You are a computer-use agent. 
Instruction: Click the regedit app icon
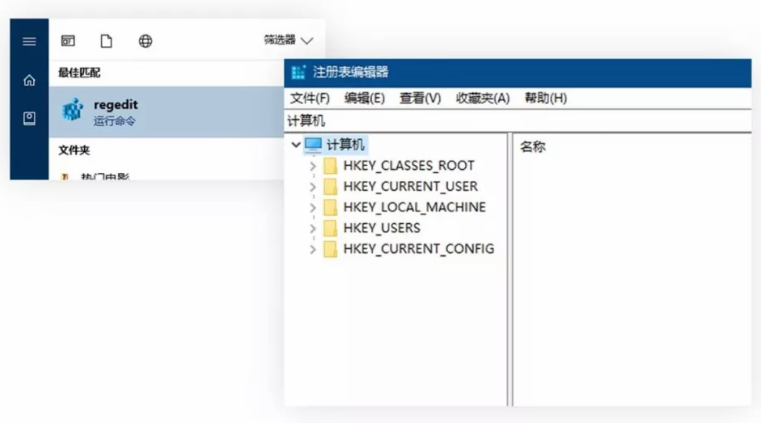coord(72,110)
